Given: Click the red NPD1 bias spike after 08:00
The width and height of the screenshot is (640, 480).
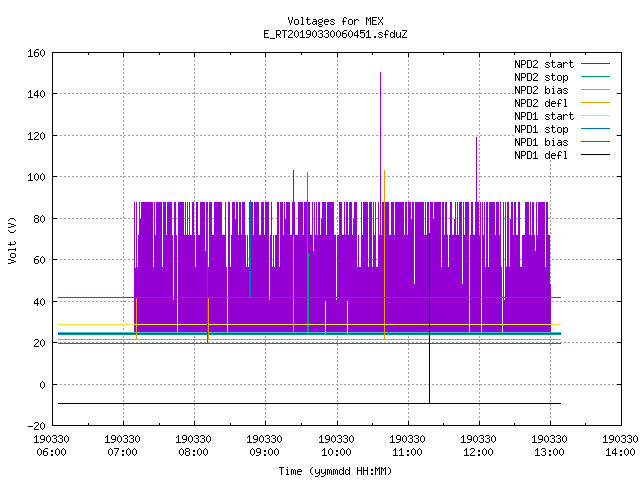Looking at the screenshot, I should point(207,278).
